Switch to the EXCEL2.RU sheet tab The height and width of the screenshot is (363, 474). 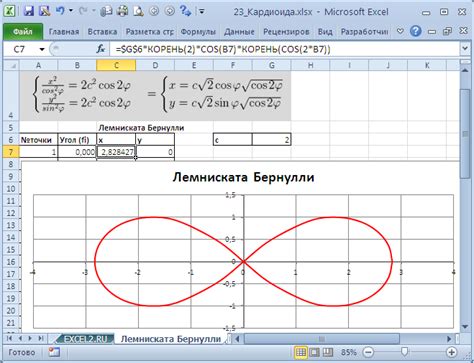tap(86, 339)
